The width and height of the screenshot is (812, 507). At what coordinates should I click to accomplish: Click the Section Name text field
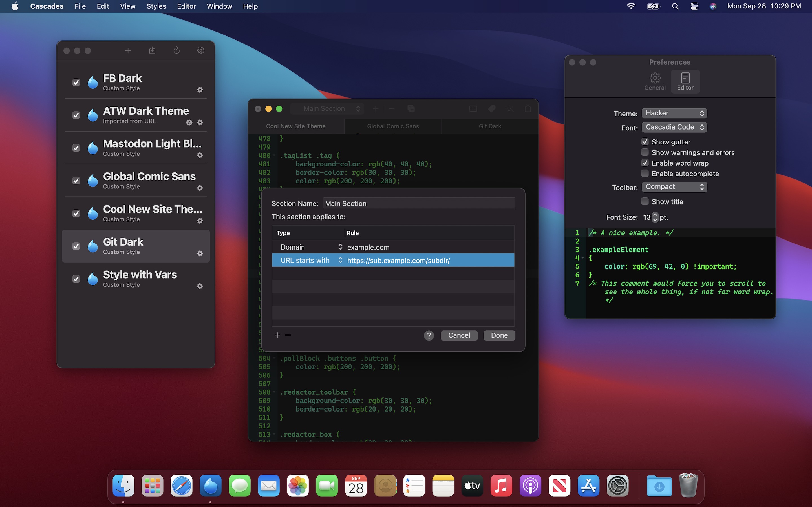419,204
